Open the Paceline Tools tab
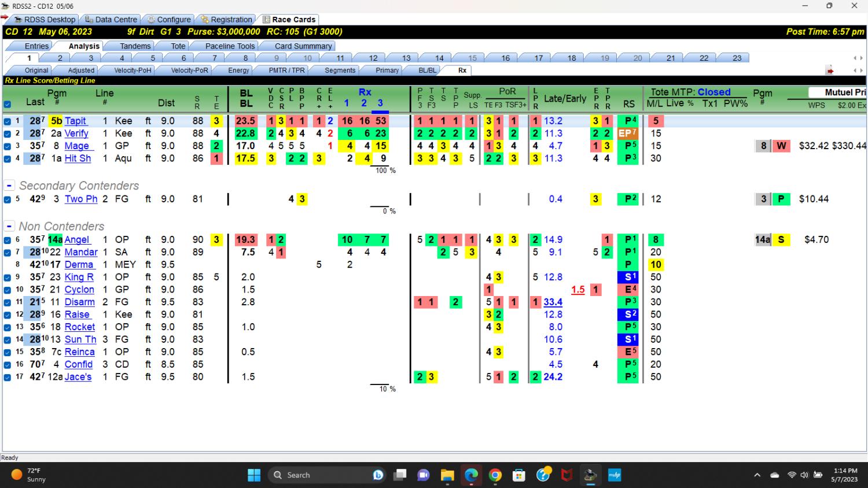 click(230, 46)
